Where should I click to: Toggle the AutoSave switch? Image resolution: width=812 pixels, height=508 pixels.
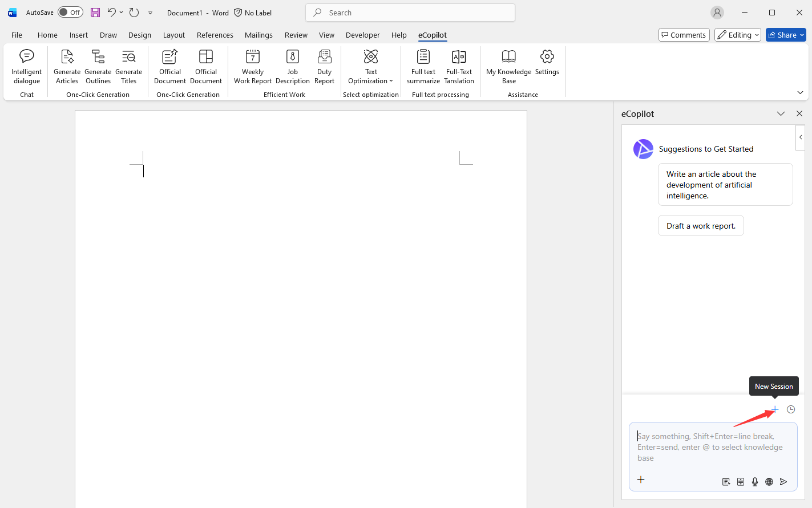70,13
